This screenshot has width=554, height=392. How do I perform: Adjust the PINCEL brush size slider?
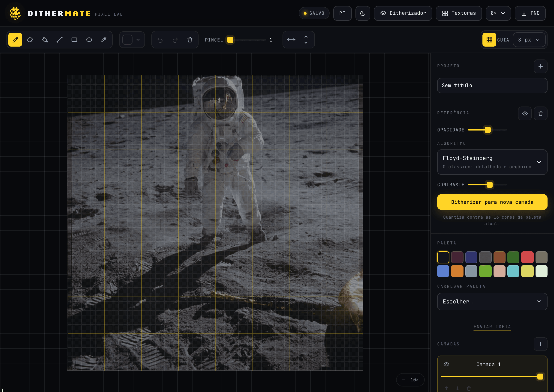247,40
